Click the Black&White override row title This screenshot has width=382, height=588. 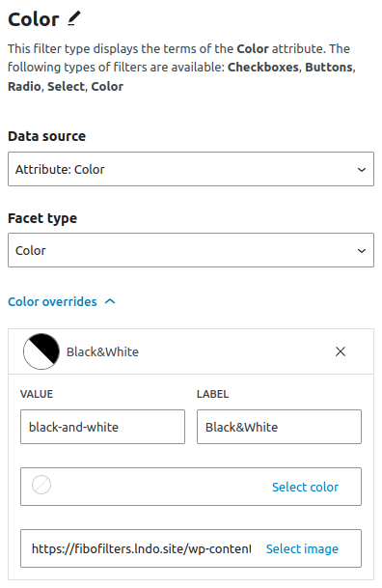(102, 351)
